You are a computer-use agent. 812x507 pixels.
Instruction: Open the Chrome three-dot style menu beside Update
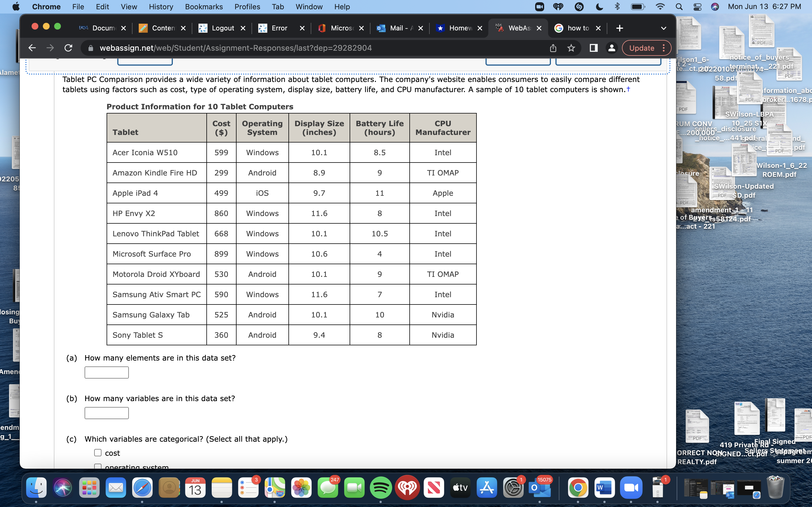click(664, 48)
